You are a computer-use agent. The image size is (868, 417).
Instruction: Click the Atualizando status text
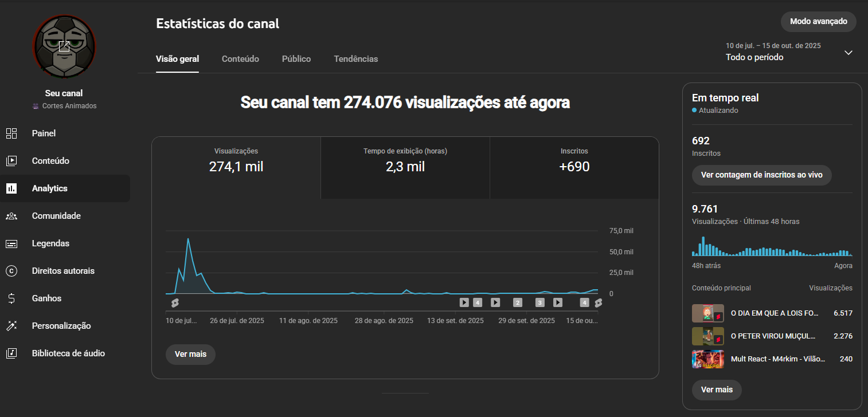point(718,111)
